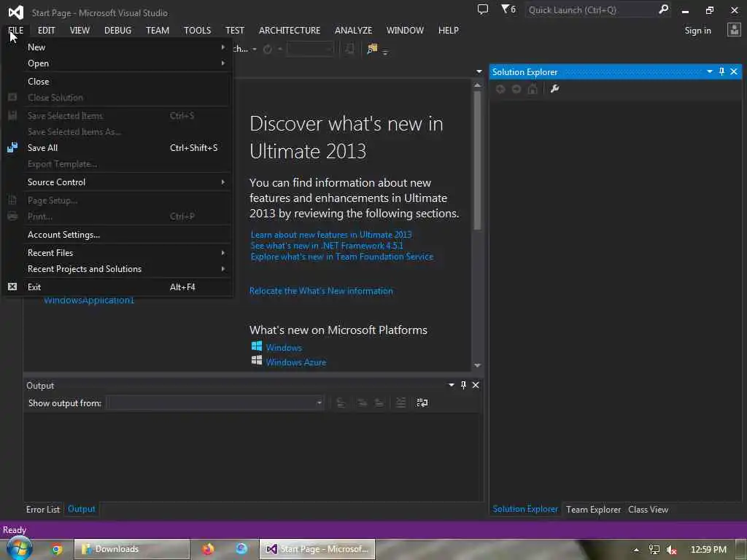The image size is (747, 560).
Task: Choose Close in File menu
Action: 117,81
